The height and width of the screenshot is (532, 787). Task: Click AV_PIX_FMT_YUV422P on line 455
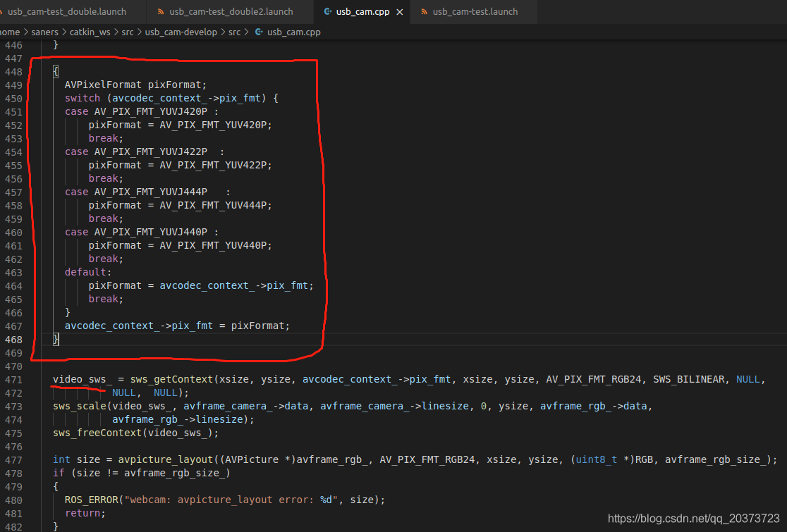point(213,165)
